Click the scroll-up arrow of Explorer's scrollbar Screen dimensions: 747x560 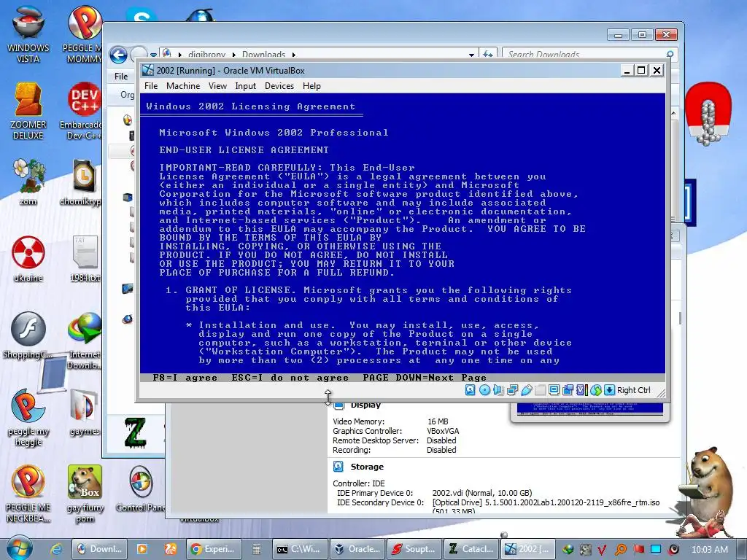click(673, 113)
